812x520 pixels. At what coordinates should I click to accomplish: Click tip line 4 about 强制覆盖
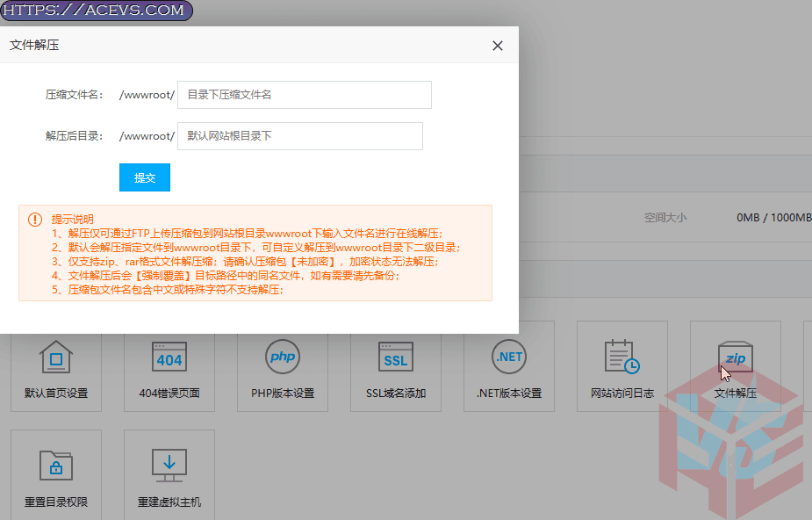click(x=226, y=275)
